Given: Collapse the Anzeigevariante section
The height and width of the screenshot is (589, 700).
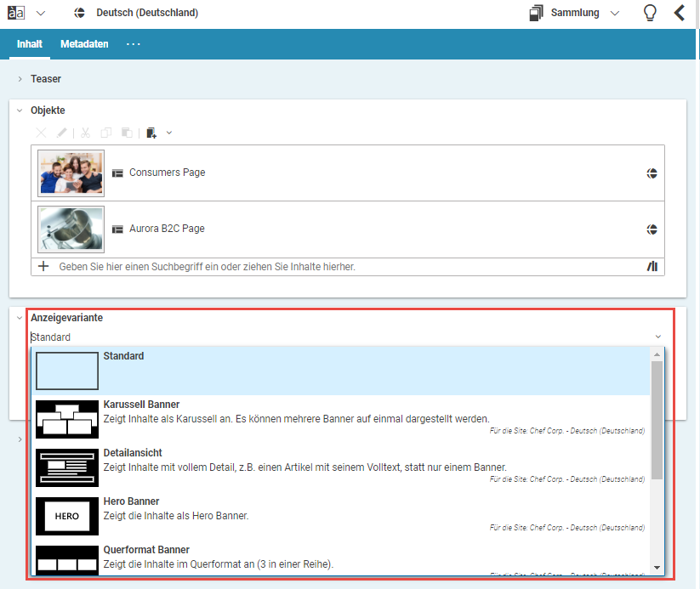Looking at the screenshot, I should (20, 317).
